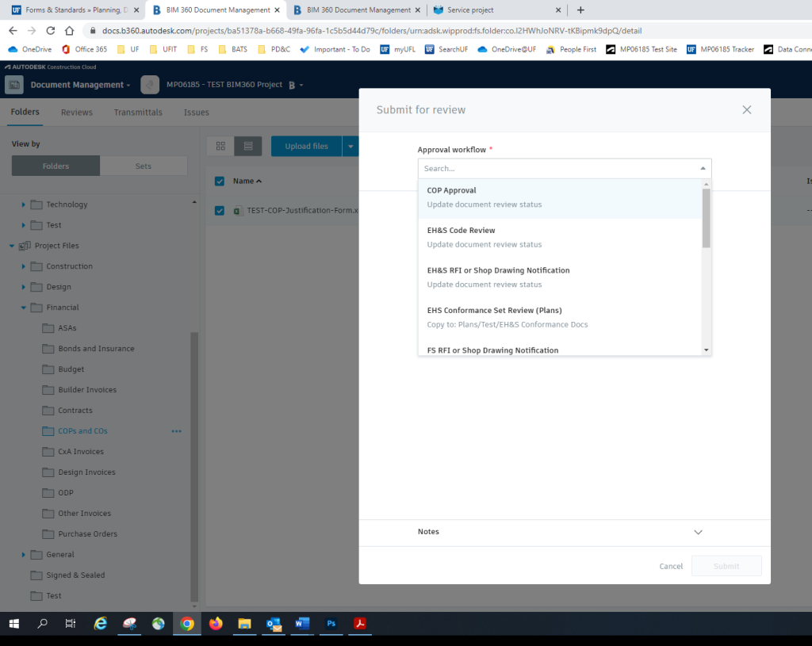Switch View by to Folders
This screenshot has height=646, width=812.
click(56, 166)
